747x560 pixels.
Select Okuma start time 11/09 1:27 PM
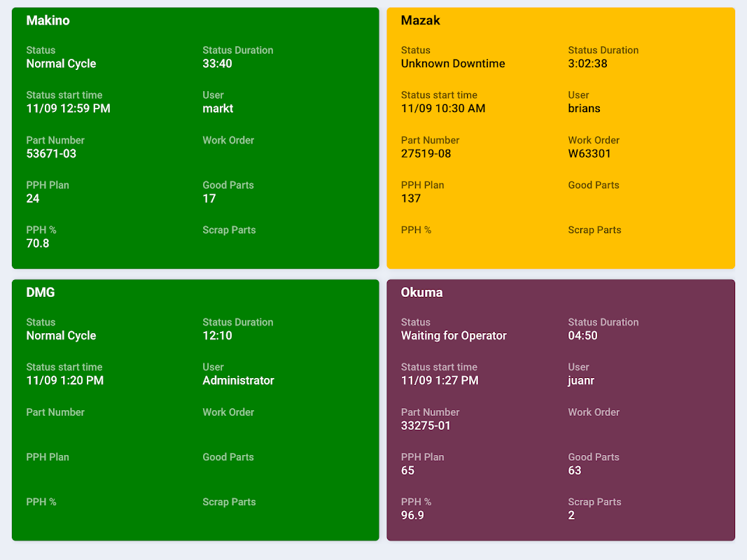coord(440,381)
